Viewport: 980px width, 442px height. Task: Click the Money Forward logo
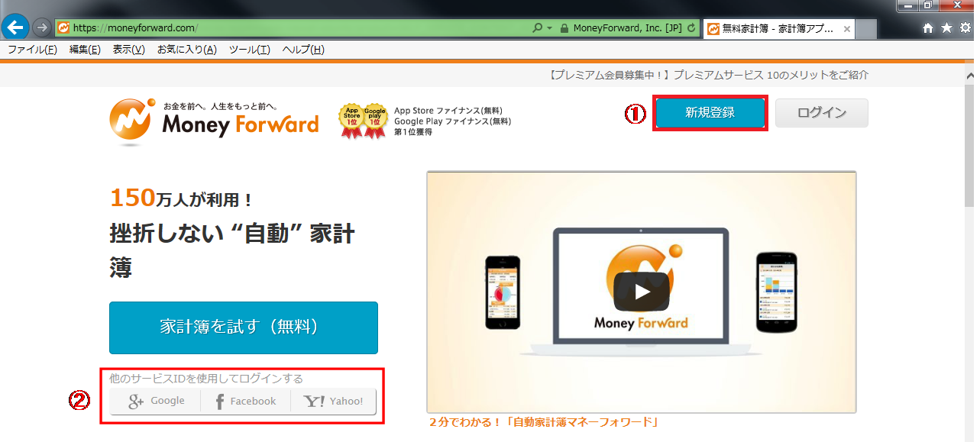tap(214, 121)
